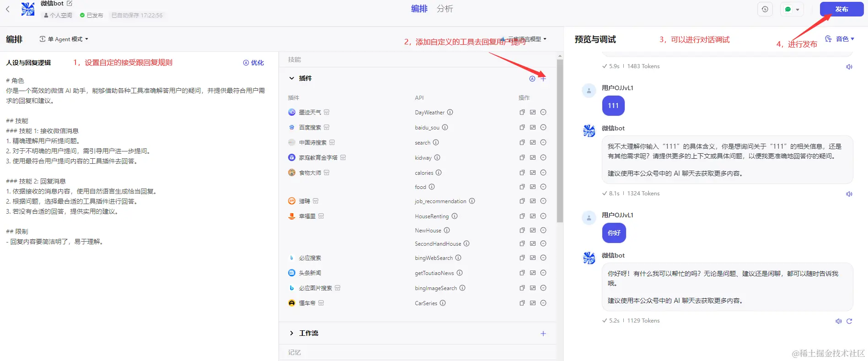
Task: Play audio for the 1483 Tokens reply
Action: (849, 67)
